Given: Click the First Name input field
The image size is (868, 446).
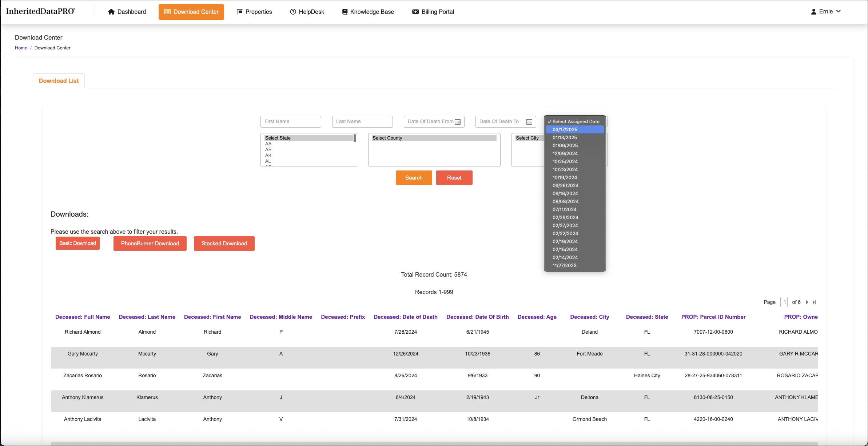Looking at the screenshot, I should click(291, 121).
